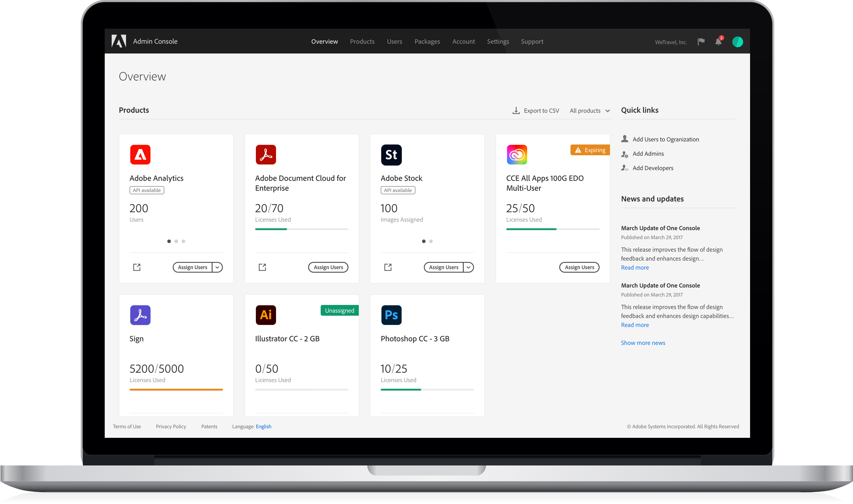Select third carousel dot on Adobe Analytics card
Screen dimensions: 853x504
pyautogui.click(x=183, y=241)
